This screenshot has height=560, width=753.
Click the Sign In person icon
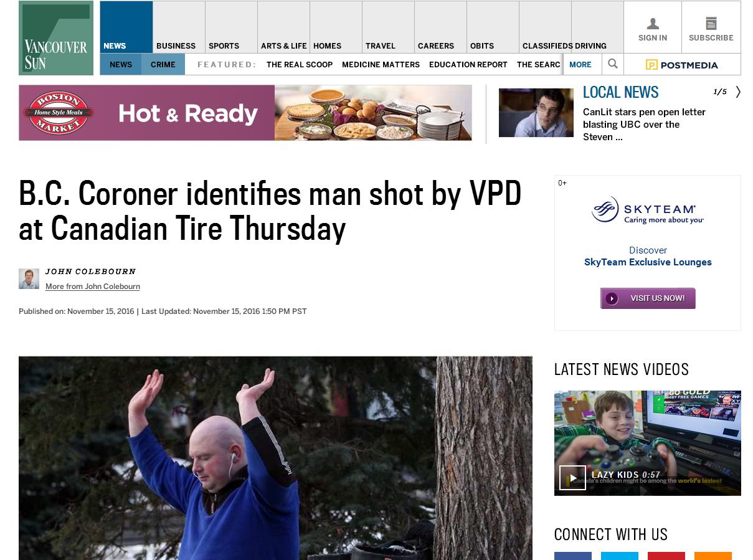point(653,24)
